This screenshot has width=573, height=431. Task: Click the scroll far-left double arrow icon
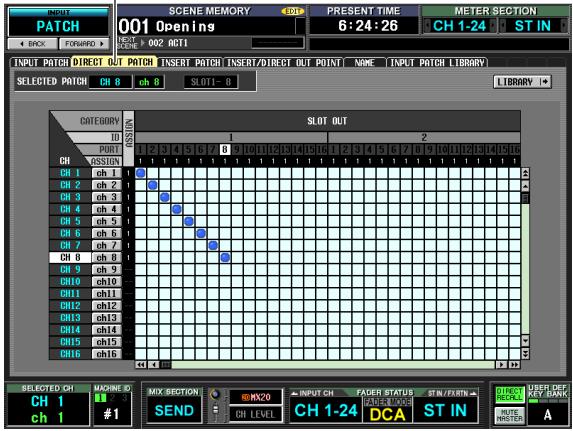141,364
